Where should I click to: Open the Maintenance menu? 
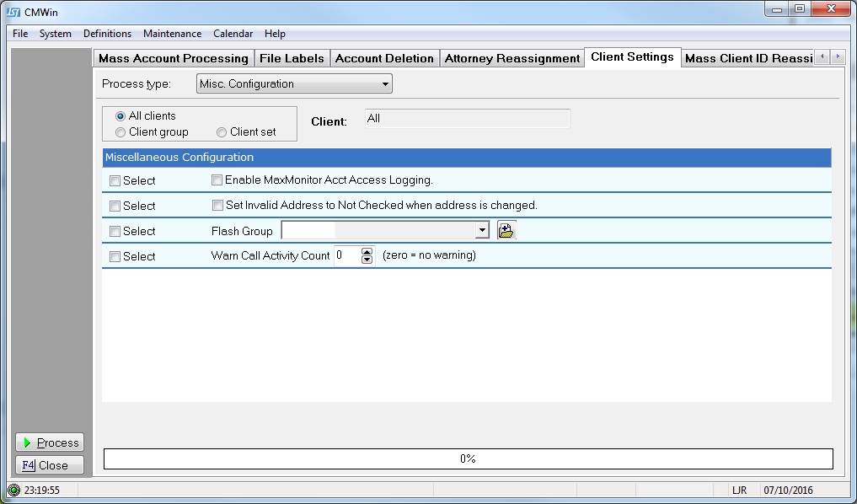pyautogui.click(x=172, y=34)
